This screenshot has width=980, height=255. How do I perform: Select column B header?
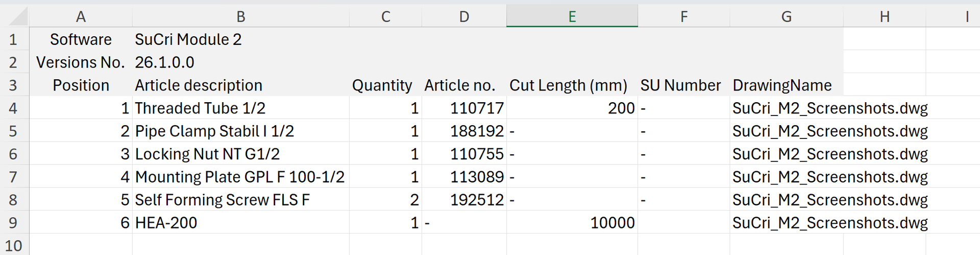[241, 17]
